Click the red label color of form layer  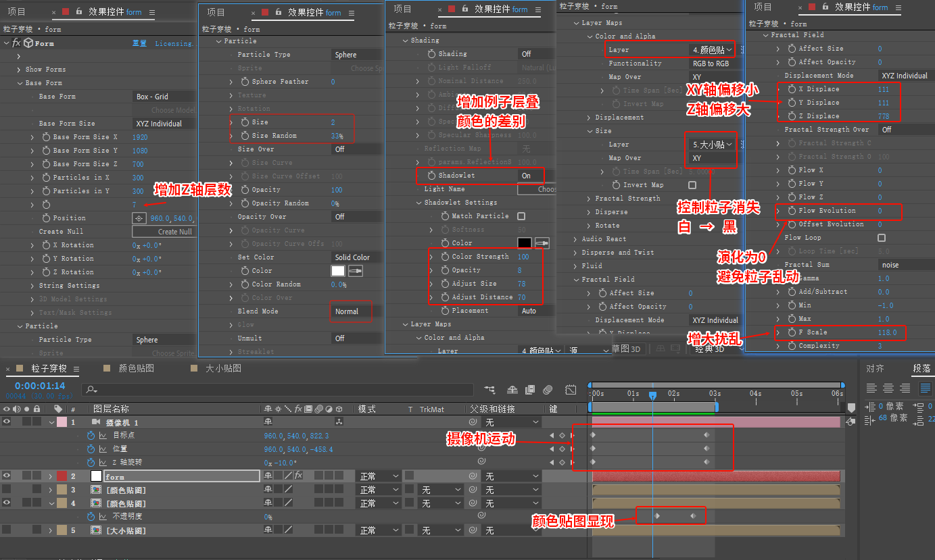tap(62, 476)
